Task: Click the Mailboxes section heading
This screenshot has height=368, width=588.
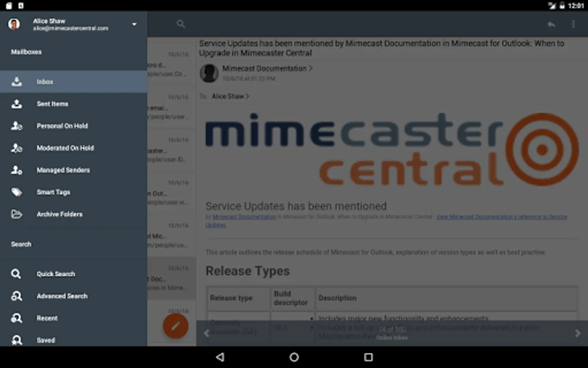Action: (x=26, y=52)
